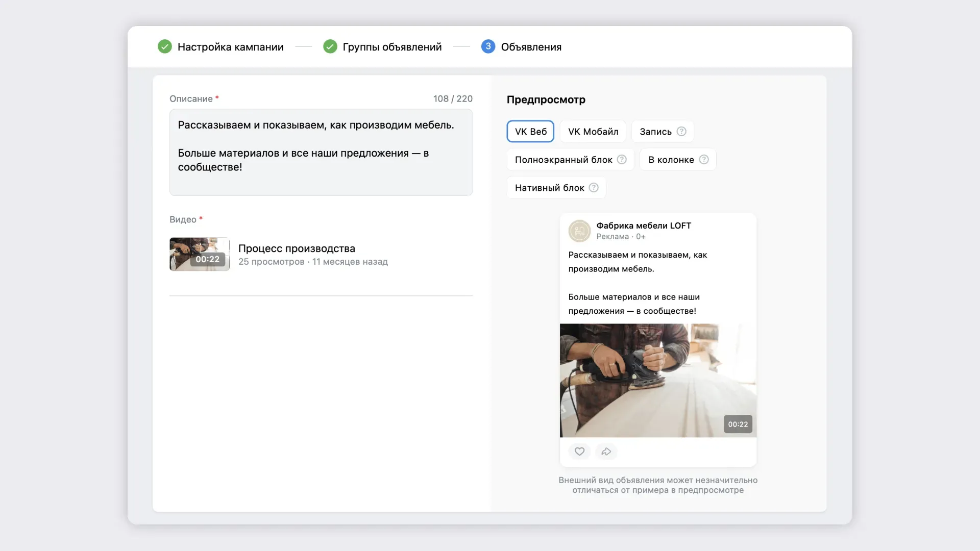Click the blue step 3 circle icon
This screenshot has width=980, height=551.
(x=488, y=46)
